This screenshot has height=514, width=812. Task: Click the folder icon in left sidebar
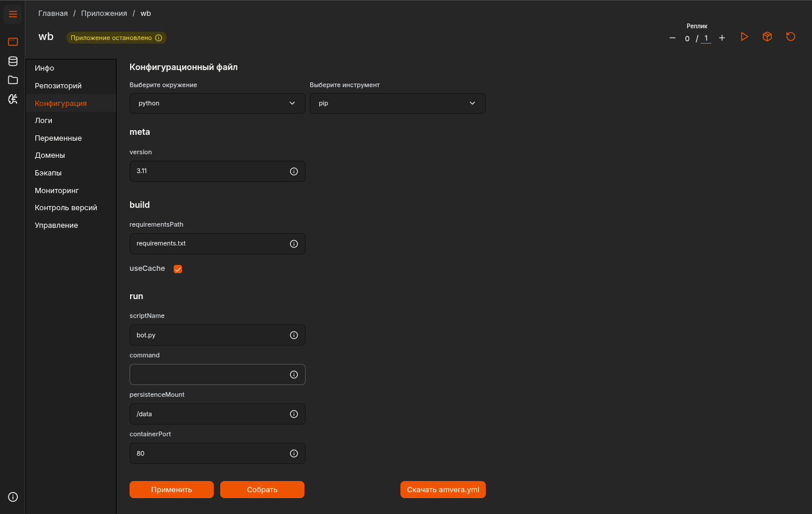13,80
